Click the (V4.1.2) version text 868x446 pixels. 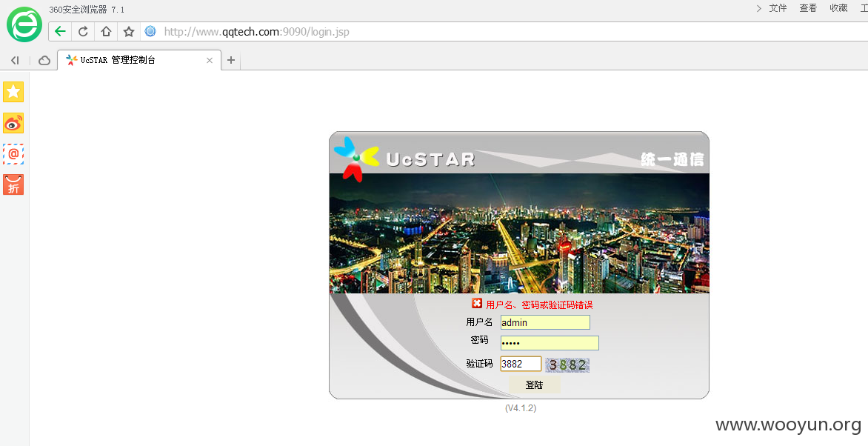(x=521, y=408)
